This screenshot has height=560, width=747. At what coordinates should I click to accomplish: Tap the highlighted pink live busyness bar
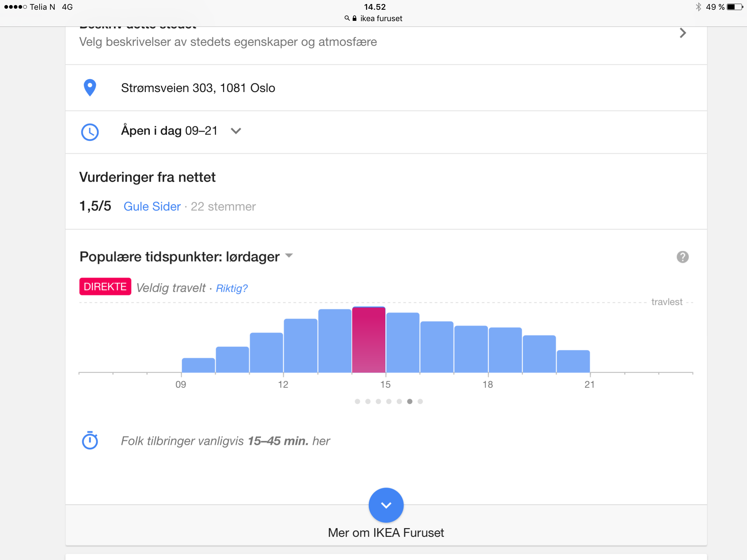[368, 339]
